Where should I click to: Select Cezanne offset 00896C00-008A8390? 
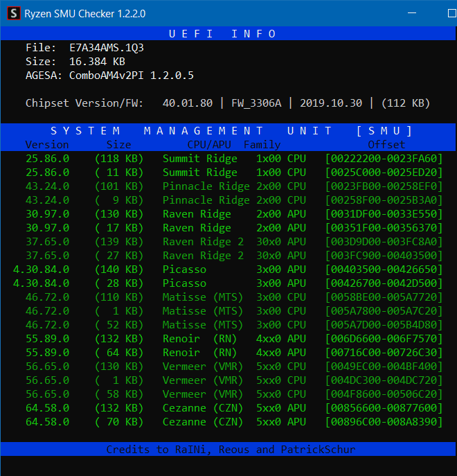[384, 422]
